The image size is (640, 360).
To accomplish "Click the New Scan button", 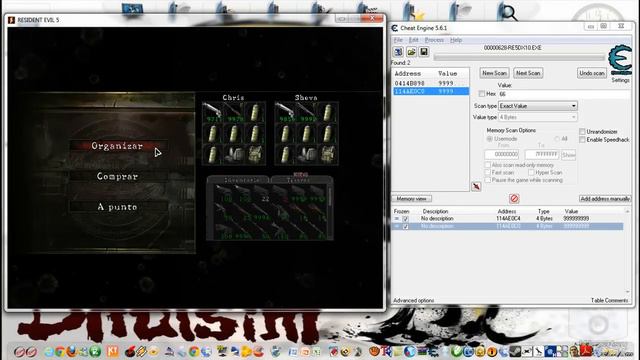I will click(x=494, y=73).
